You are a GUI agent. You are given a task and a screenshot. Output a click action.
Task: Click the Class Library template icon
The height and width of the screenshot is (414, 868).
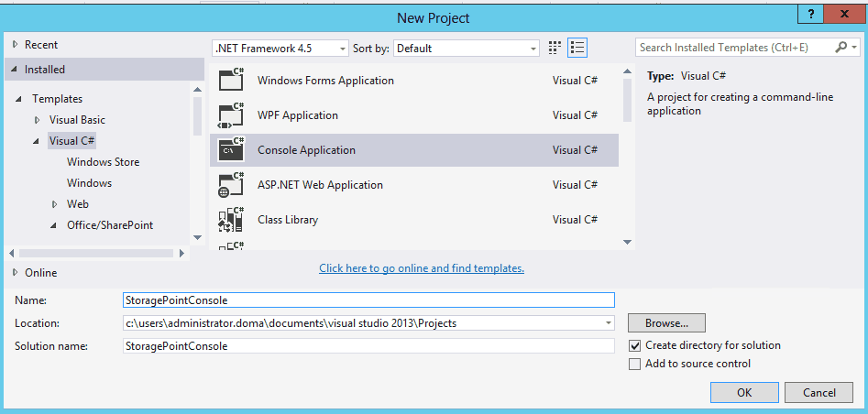[230, 220]
